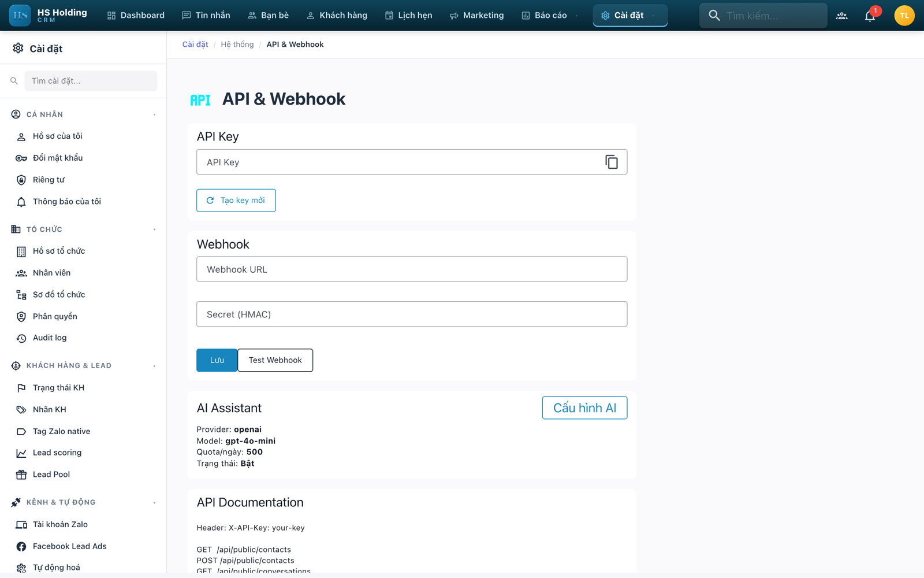Click the Tạo key mới button
The image size is (924, 578).
click(x=236, y=201)
